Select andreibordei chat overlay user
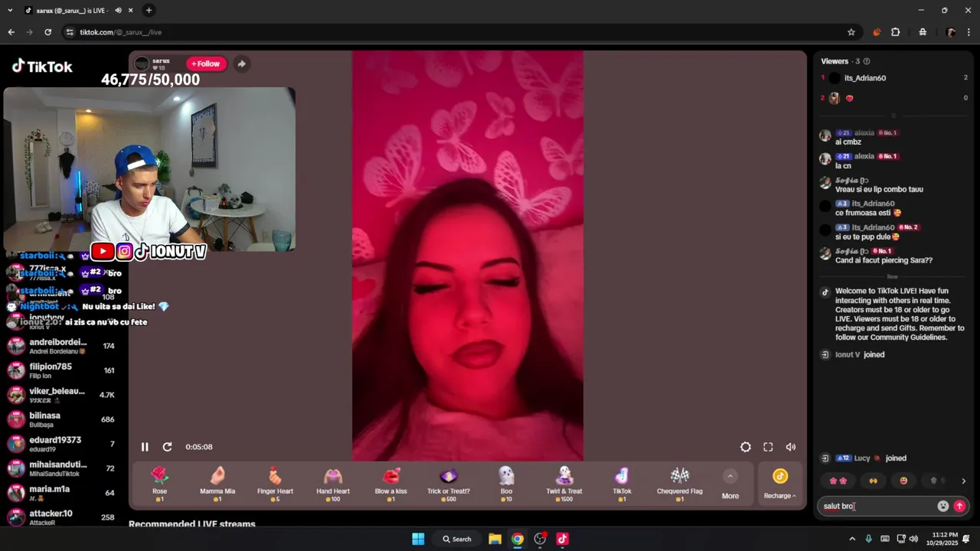This screenshot has height=551, width=980. click(61, 346)
